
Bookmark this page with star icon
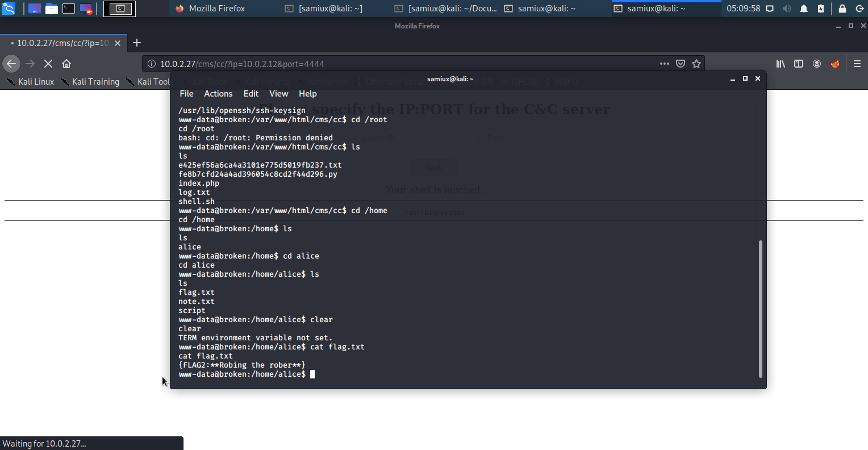pos(696,64)
